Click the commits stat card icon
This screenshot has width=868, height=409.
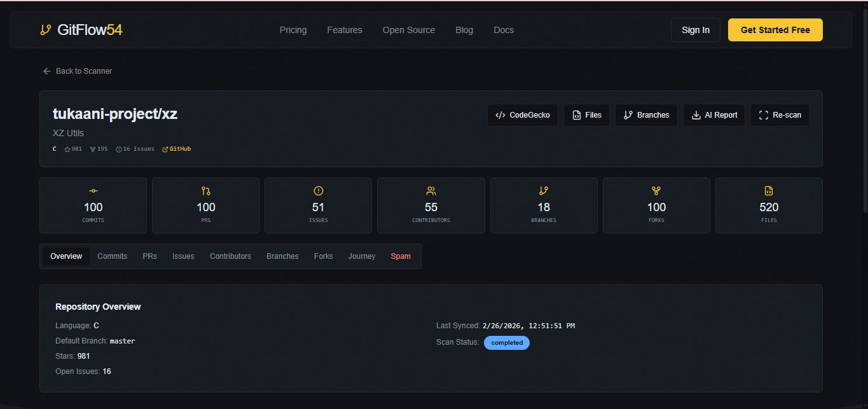tap(93, 191)
